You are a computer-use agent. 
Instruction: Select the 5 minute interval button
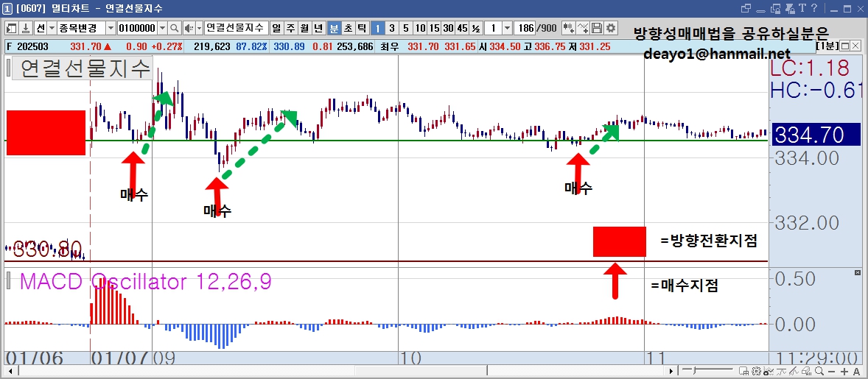(406, 28)
